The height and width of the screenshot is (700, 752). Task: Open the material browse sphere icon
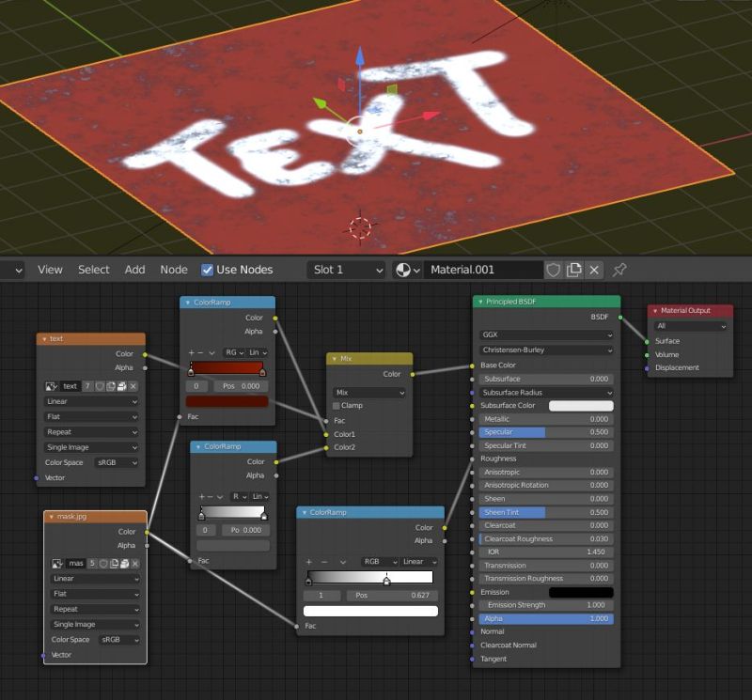407,270
